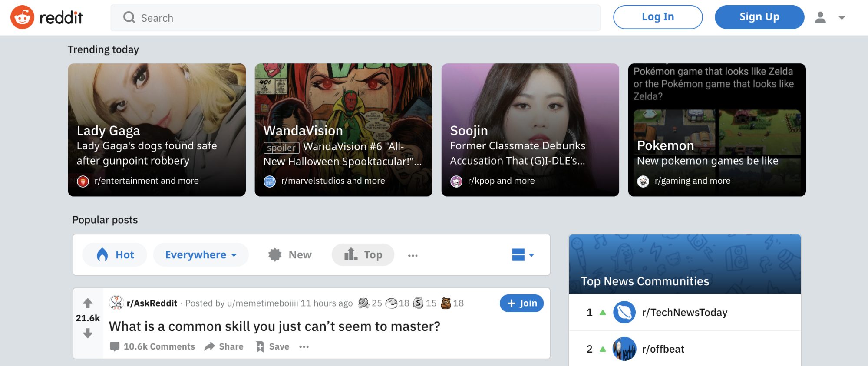Screen dimensions: 868x366
Task: Click the r/kpop community icon
Action: click(x=456, y=181)
